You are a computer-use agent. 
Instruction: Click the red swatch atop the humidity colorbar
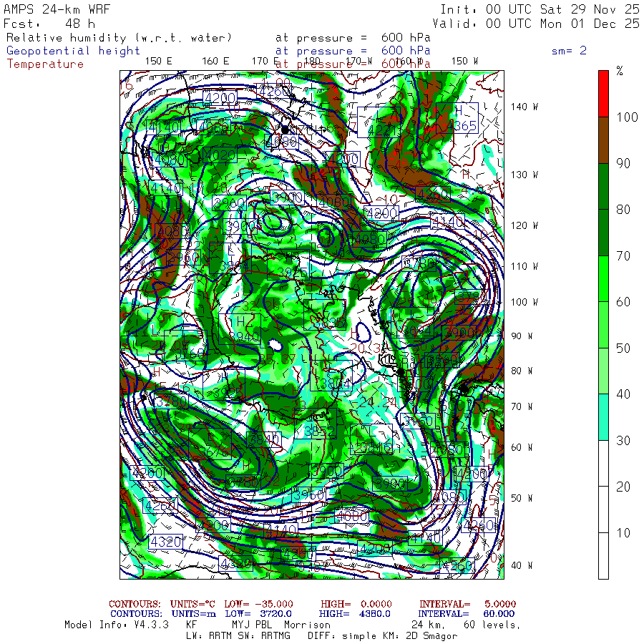[604, 93]
